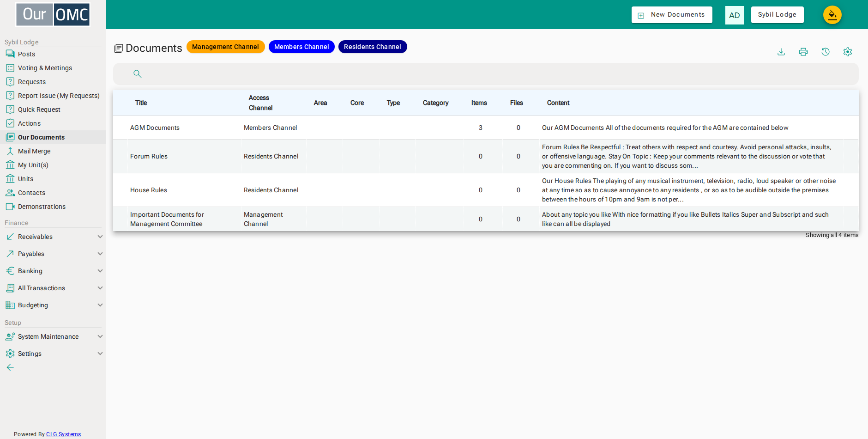Filter by Members Channel

coord(301,47)
